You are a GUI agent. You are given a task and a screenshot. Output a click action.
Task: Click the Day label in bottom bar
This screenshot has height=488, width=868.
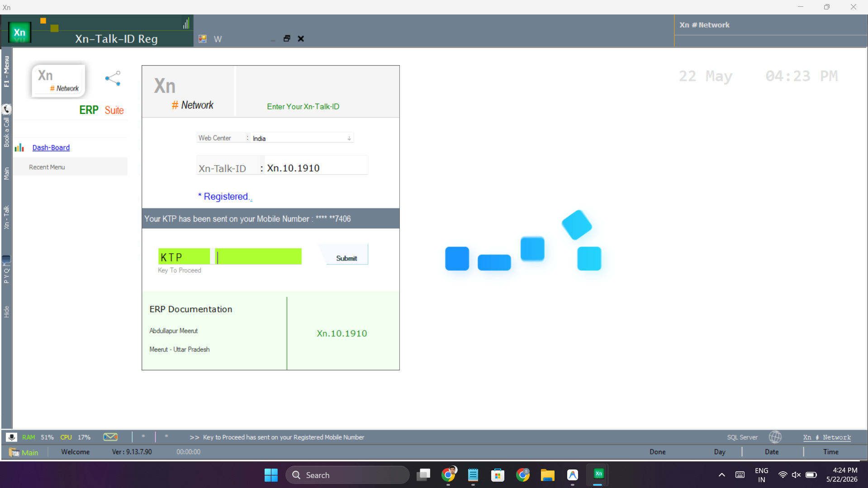tap(720, 452)
